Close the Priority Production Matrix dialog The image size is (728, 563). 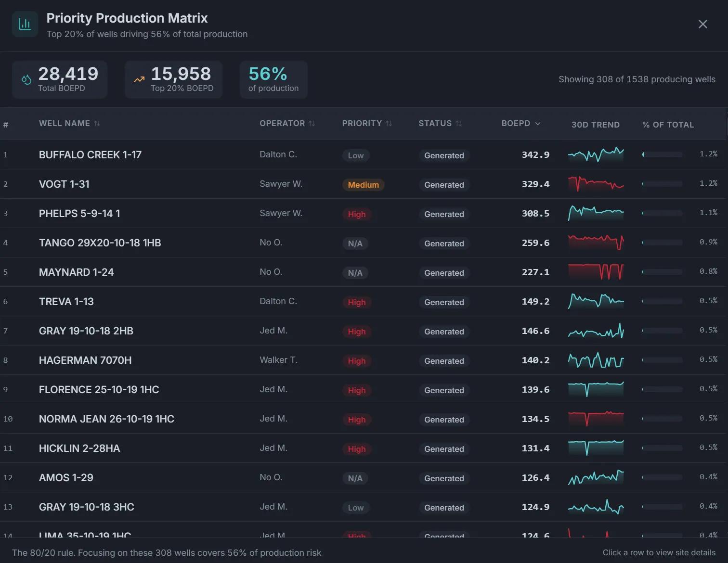702,24
